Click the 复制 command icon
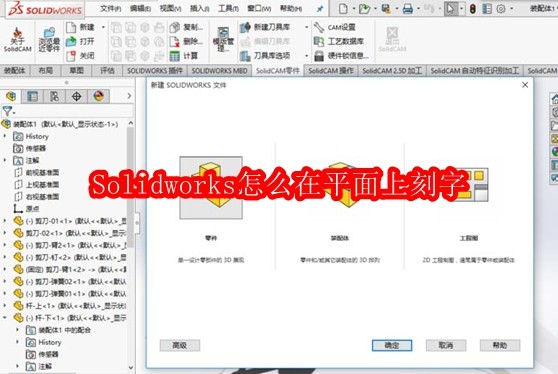Image resolution: width=558 pixels, height=374 pixels. point(174,27)
